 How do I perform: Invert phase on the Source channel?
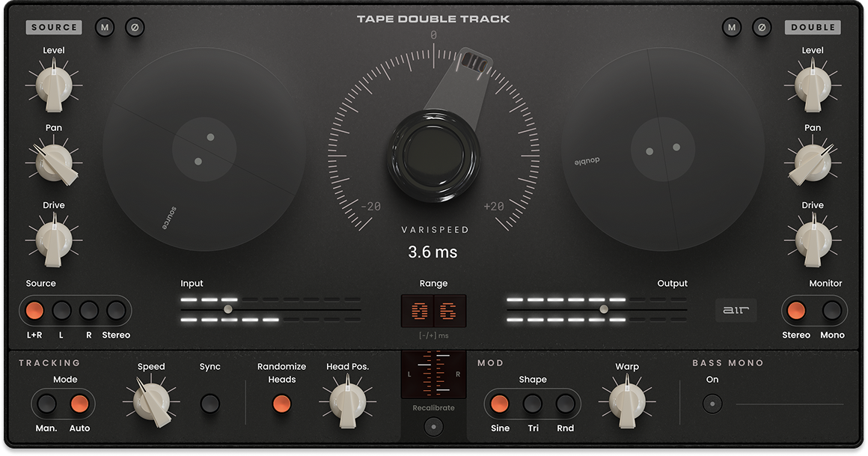point(135,28)
